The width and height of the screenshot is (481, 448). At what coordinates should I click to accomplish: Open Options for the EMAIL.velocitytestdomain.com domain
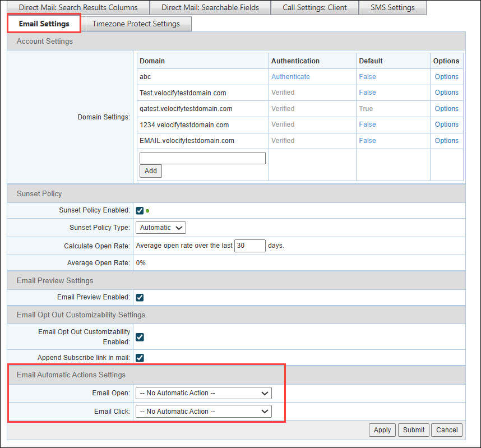pos(446,141)
